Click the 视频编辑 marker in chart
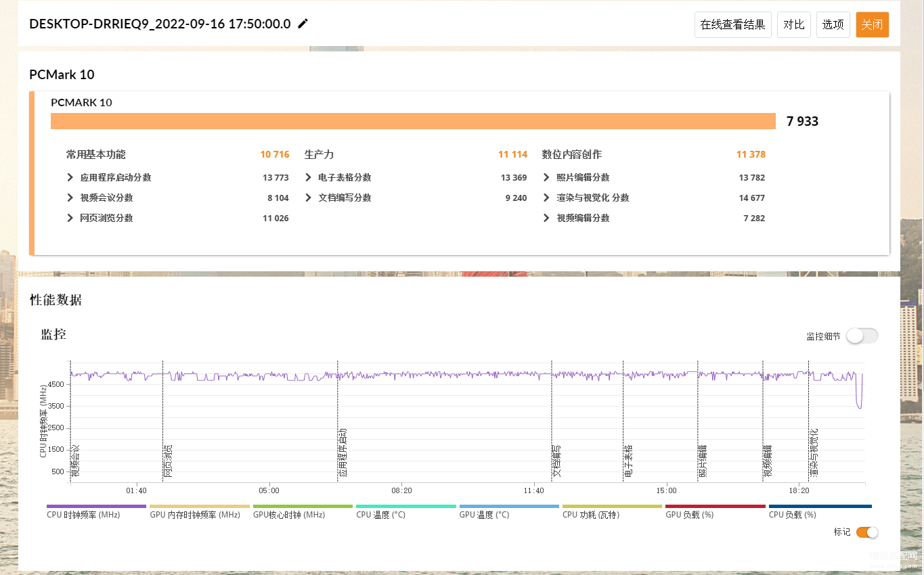Viewport: 924px width, 575px height. [x=768, y=461]
